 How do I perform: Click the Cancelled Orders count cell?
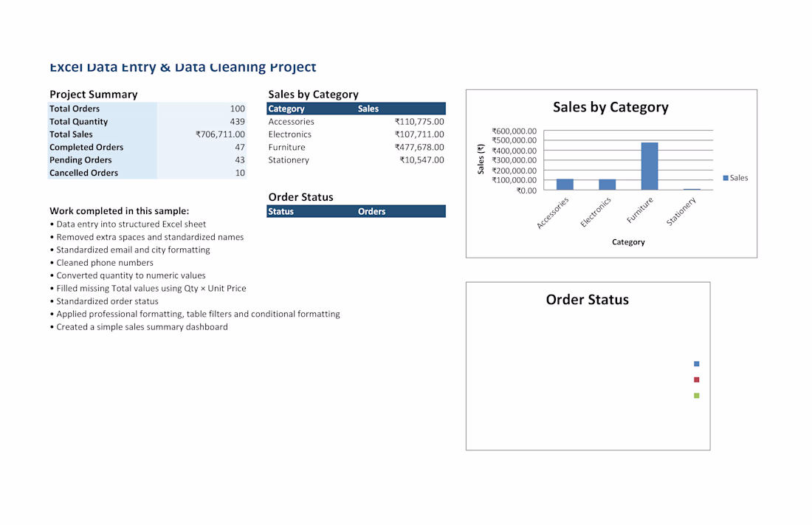pyautogui.click(x=202, y=173)
